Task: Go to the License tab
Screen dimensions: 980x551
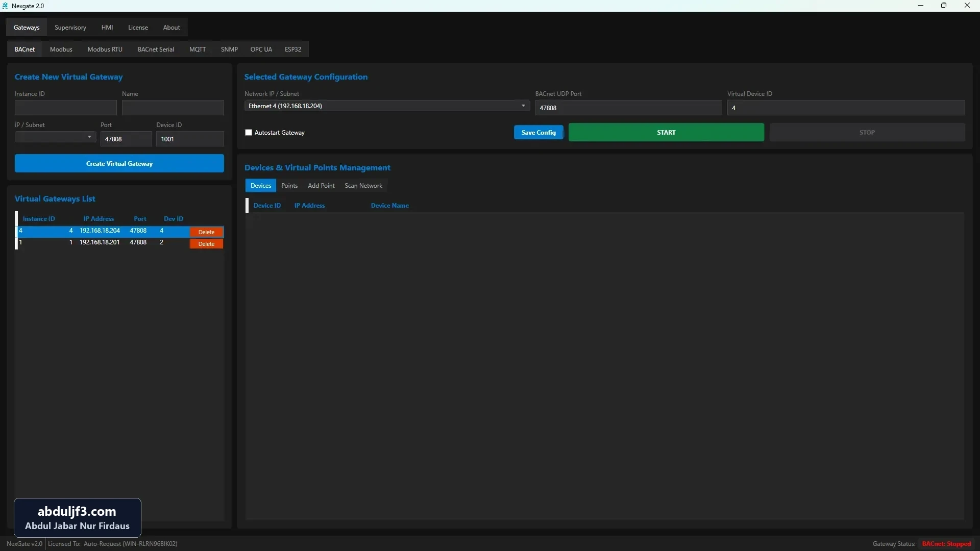Action: point(138,28)
